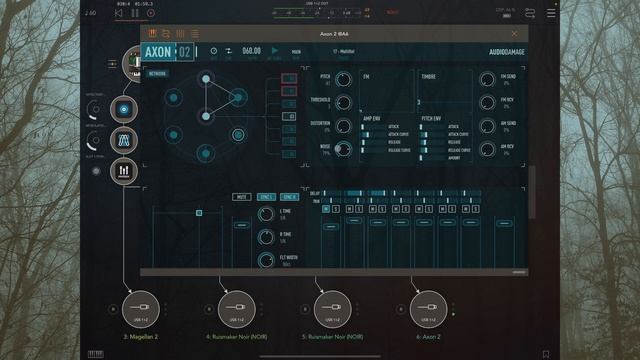
Task: Click the delay filter XY pad handle
Action: (x=199, y=213)
